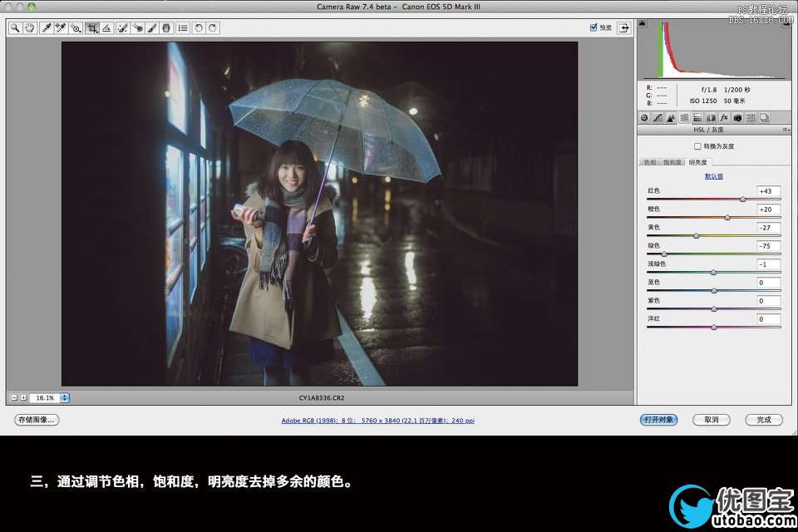Select the Spot Removal tool
Image resolution: width=798 pixels, height=532 pixels.
pyautogui.click(x=122, y=28)
